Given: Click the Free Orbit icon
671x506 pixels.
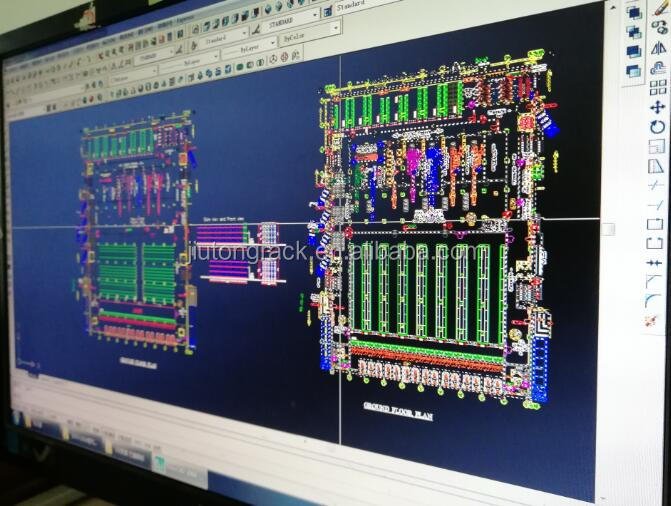Looking at the screenshot, I should [284, 57].
